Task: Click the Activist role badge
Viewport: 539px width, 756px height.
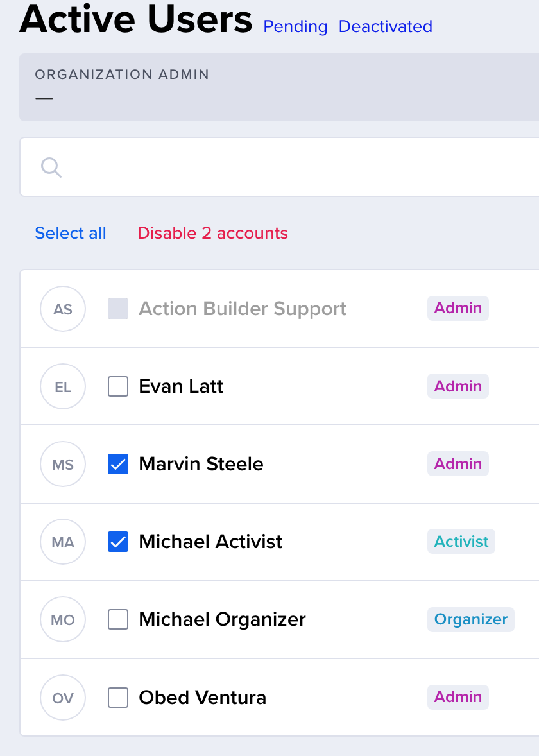Action: (461, 542)
